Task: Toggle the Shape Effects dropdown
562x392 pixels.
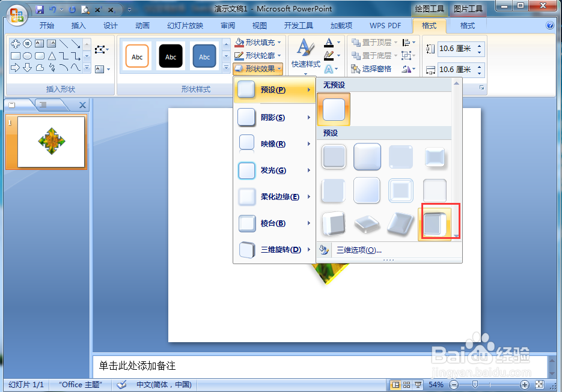Action: [258, 68]
